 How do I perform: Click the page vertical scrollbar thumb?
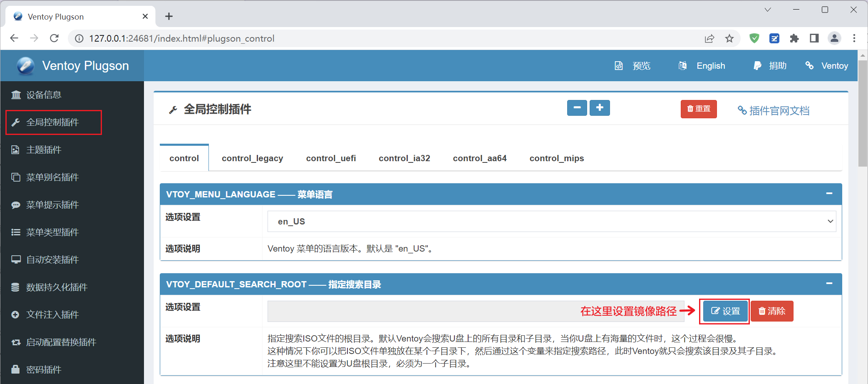point(863,113)
